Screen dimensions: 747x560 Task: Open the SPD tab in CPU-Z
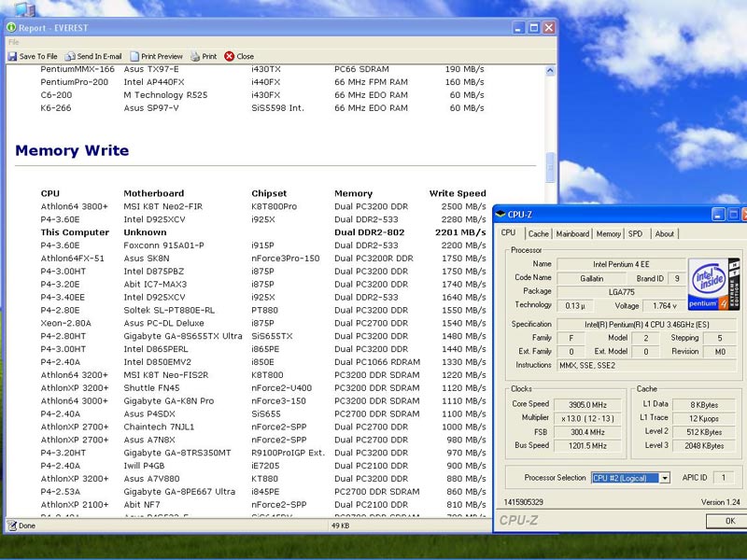click(x=635, y=234)
